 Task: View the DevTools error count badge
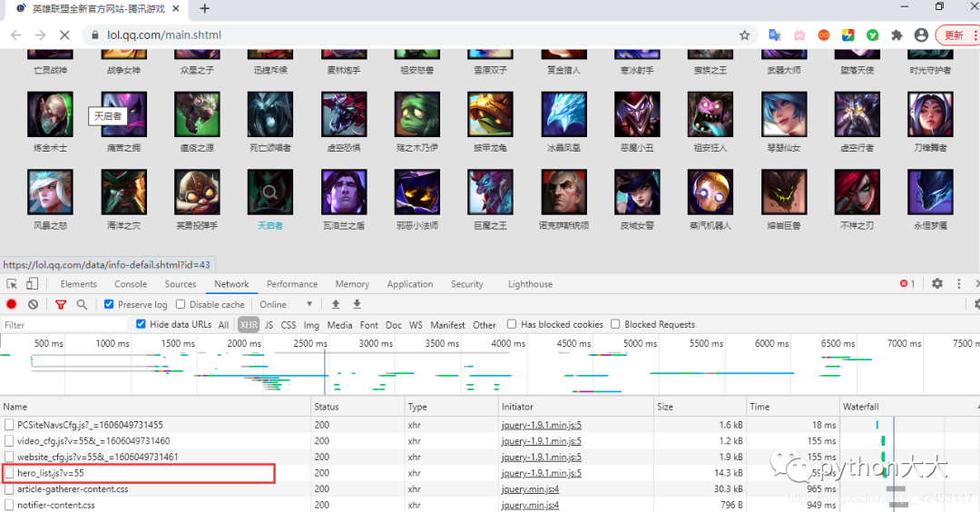point(907,284)
